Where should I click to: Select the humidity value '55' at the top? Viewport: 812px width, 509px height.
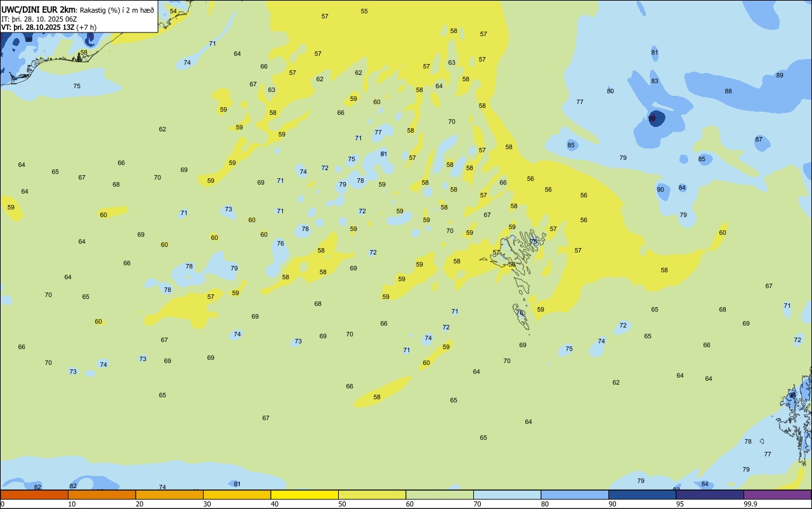tap(364, 11)
